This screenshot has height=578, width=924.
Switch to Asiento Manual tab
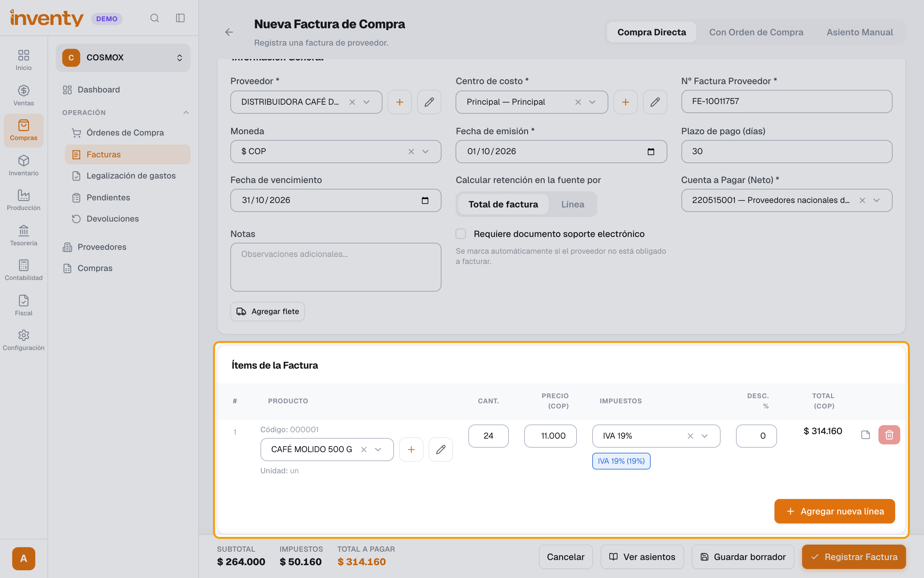(x=860, y=32)
